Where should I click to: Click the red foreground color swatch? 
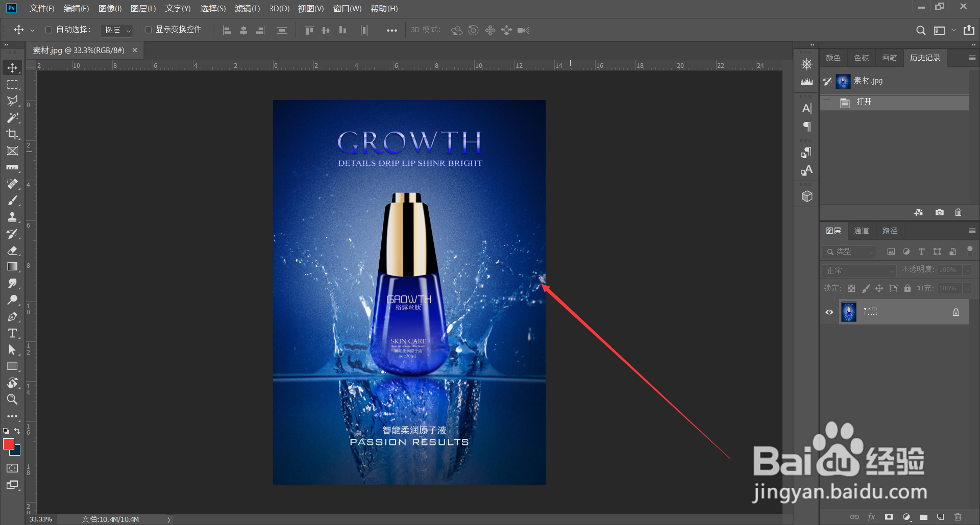click(8, 443)
